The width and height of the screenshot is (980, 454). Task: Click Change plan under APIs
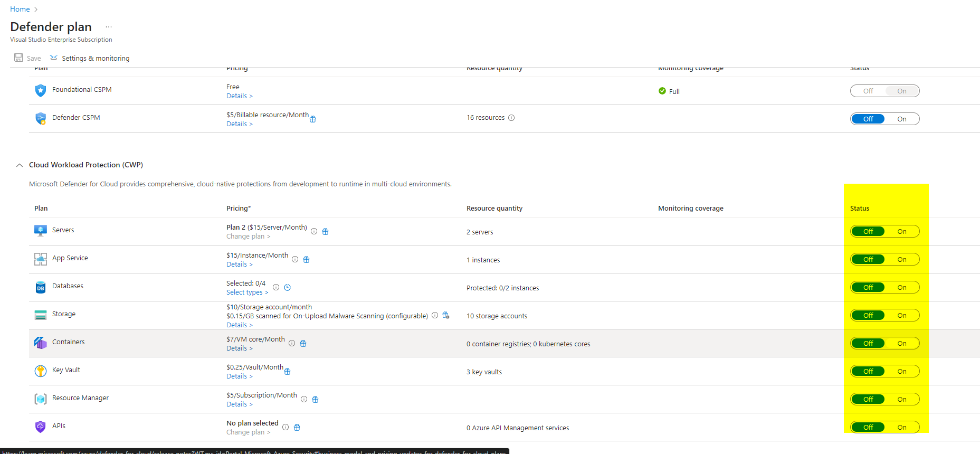coord(248,432)
